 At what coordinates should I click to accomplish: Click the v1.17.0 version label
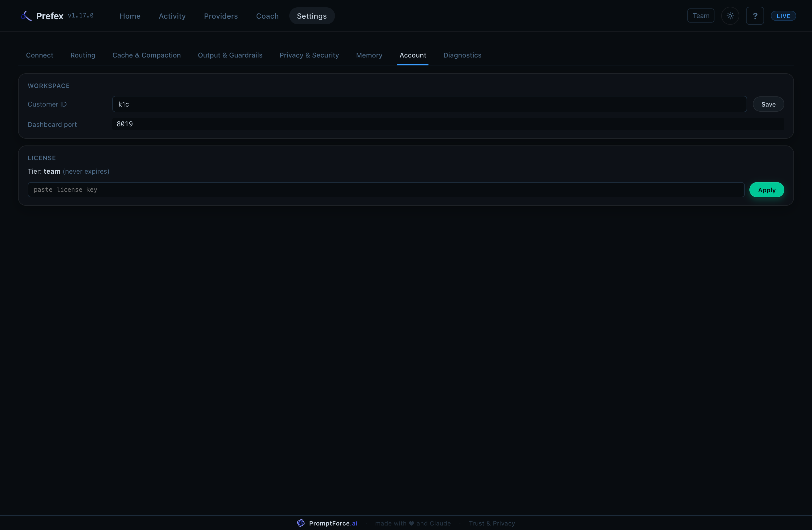pos(81,15)
